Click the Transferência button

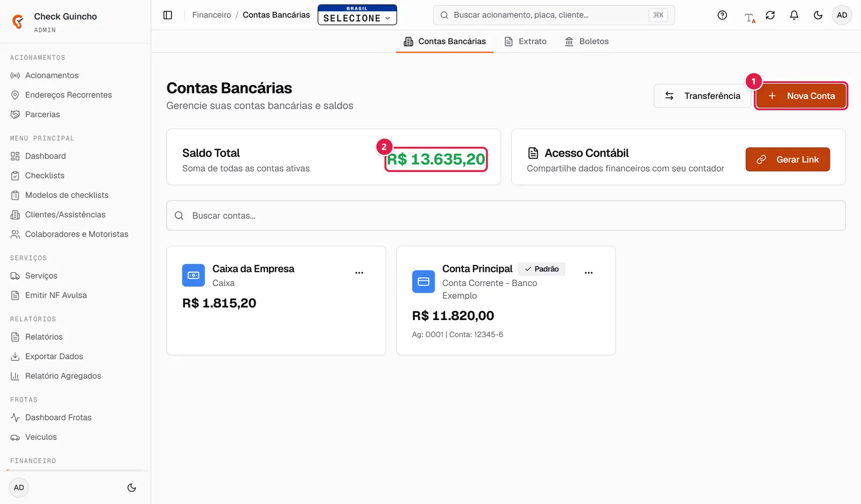pos(702,96)
